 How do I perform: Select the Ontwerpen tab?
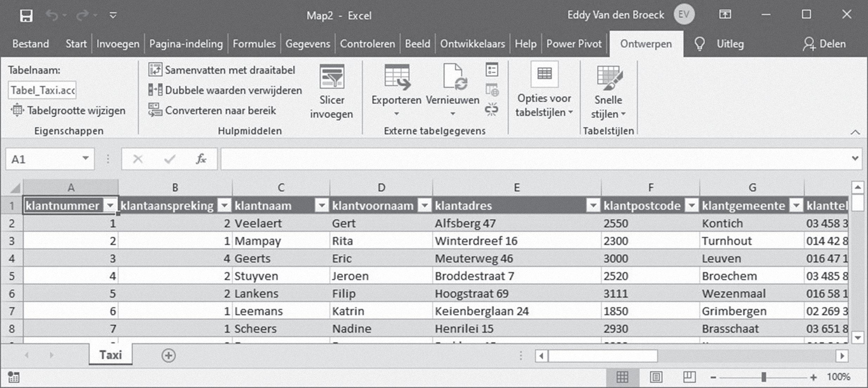[x=646, y=44]
